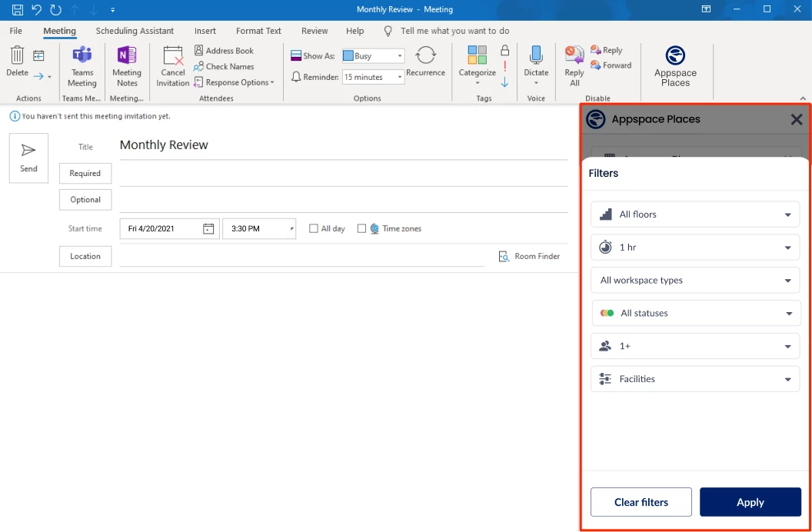The width and height of the screenshot is (812, 532).
Task: Open Meeting Notes in OneNote
Action: [x=127, y=66]
